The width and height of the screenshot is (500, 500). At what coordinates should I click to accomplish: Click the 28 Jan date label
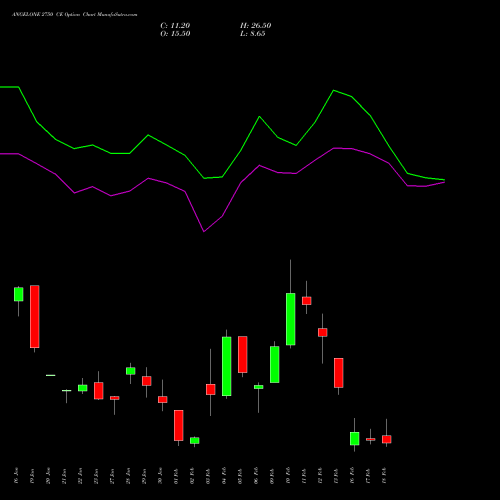pyautogui.click(x=128, y=476)
